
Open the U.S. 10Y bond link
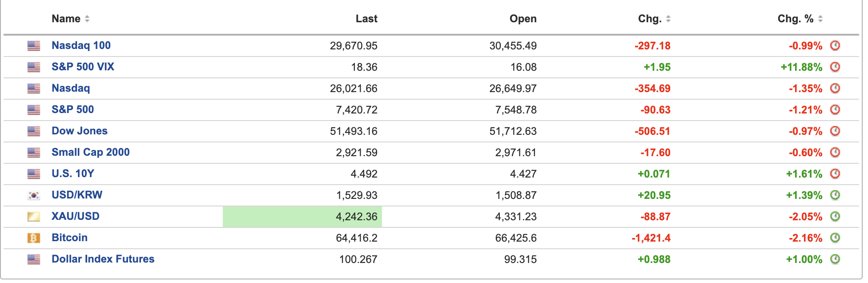click(73, 174)
